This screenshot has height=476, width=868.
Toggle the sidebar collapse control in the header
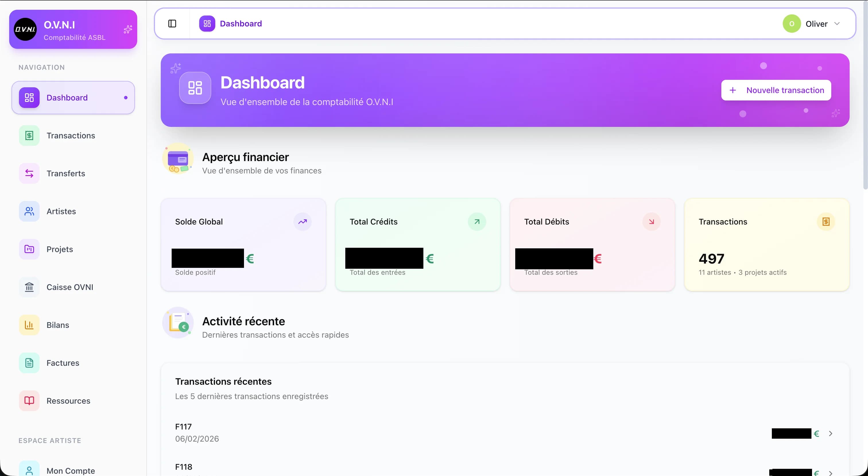click(x=172, y=23)
